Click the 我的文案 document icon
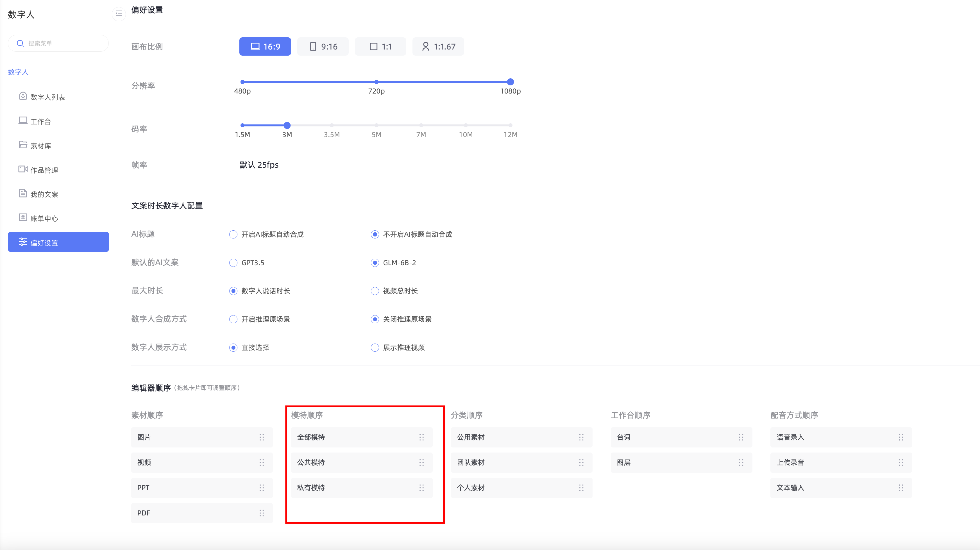The width and height of the screenshot is (980, 550). click(23, 193)
